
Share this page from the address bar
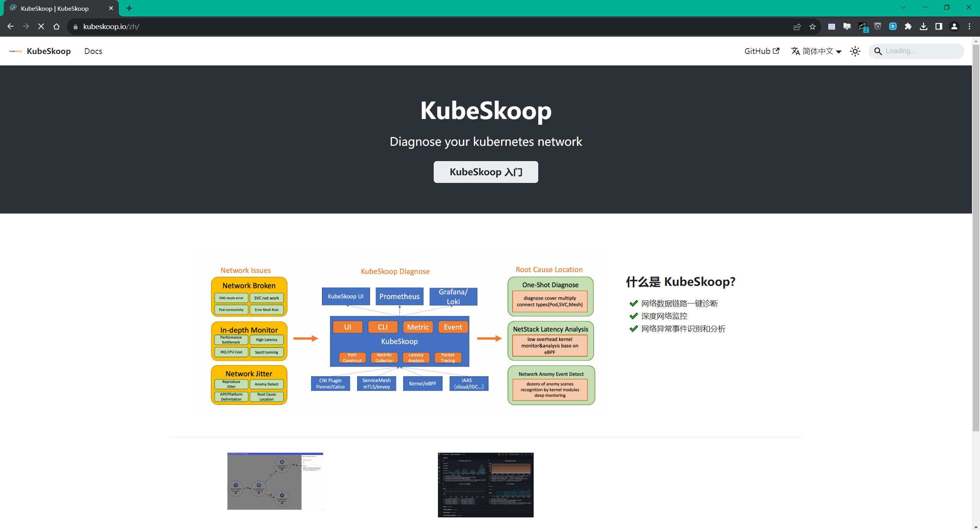click(x=797, y=27)
